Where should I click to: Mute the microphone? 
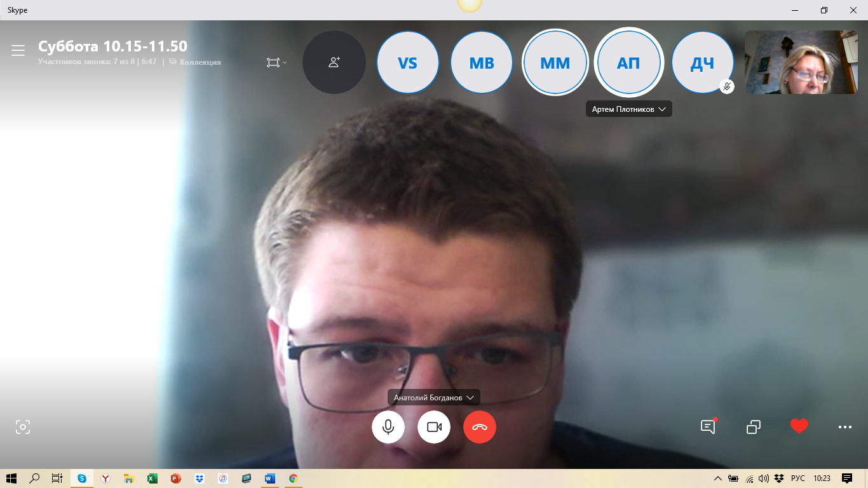tap(388, 427)
